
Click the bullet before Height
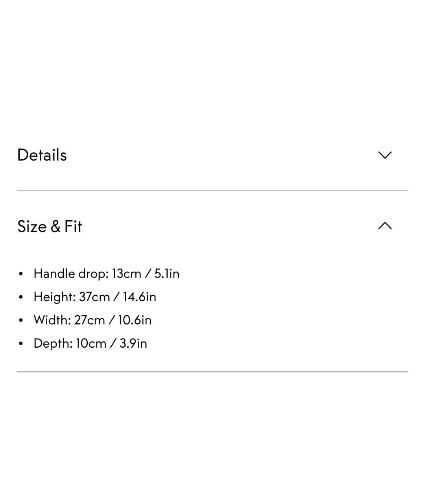coord(21,297)
